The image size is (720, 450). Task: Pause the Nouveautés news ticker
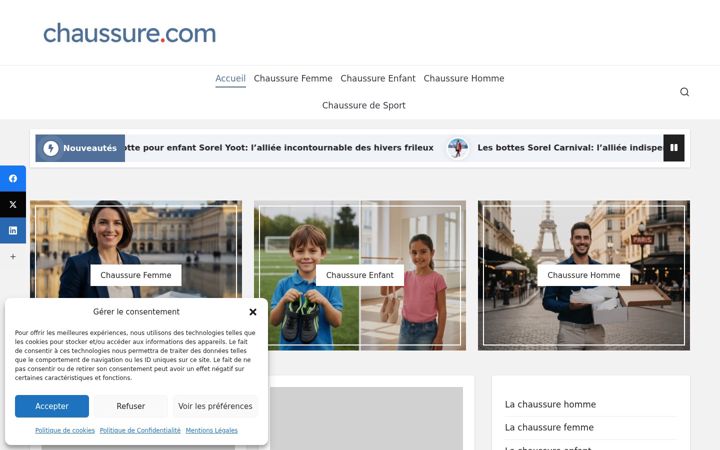tap(674, 148)
